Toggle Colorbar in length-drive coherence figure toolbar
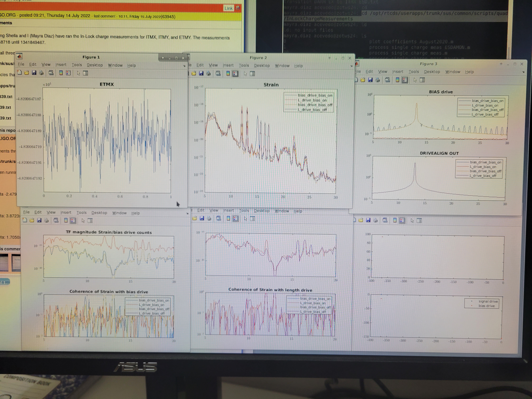The width and height of the screenshot is (532, 399). pos(228,218)
